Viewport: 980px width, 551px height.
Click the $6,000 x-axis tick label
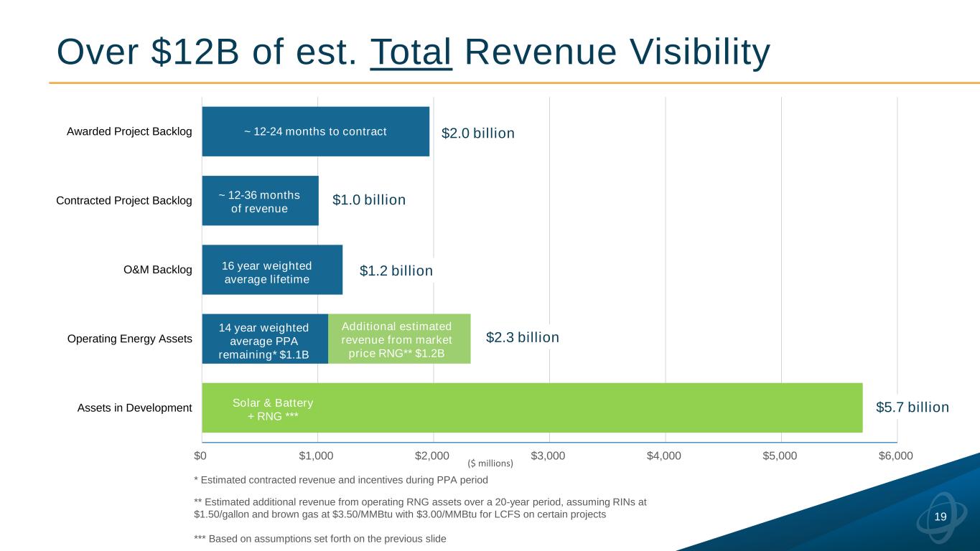click(895, 456)
